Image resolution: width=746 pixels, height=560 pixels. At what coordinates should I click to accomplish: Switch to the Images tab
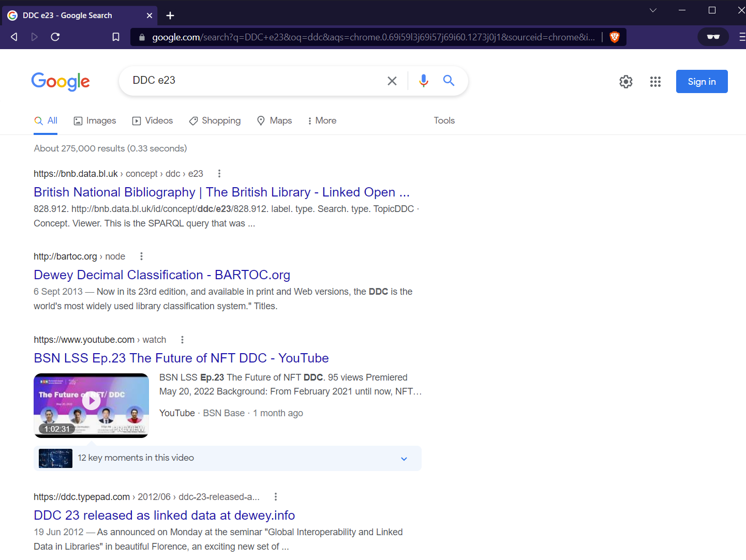pyautogui.click(x=95, y=121)
